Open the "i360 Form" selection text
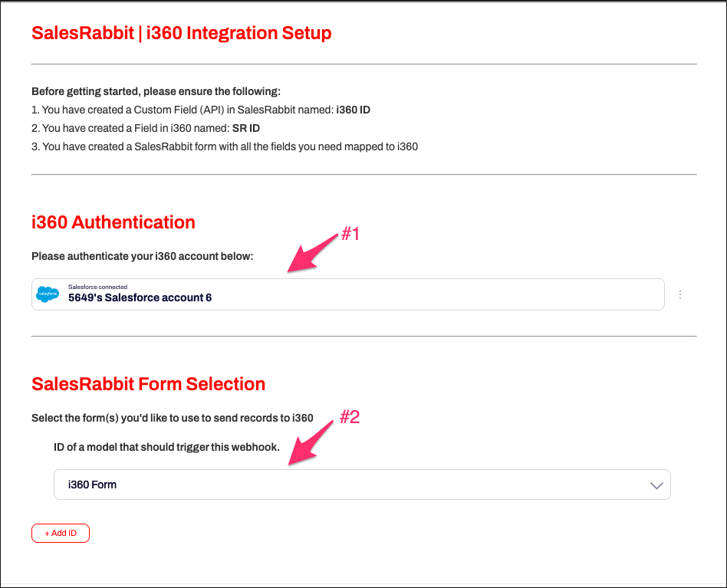Image resolution: width=727 pixels, height=588 pixels. 92,485
